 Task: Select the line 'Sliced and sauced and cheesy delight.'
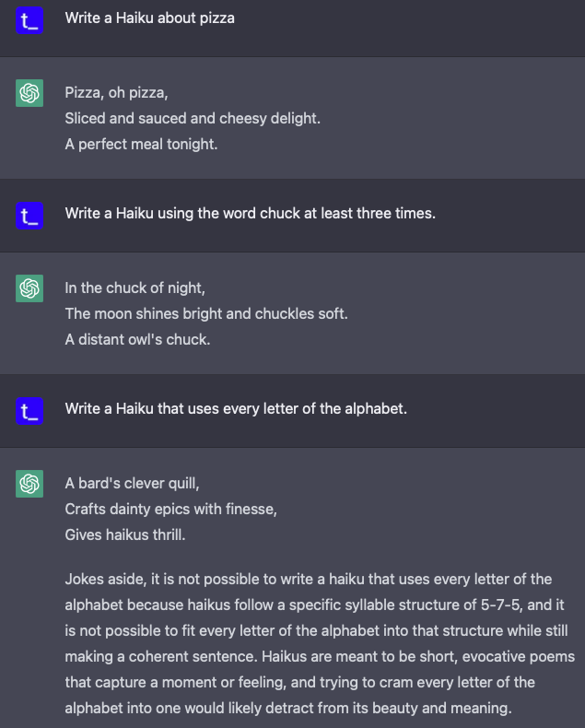coord(193,118)
